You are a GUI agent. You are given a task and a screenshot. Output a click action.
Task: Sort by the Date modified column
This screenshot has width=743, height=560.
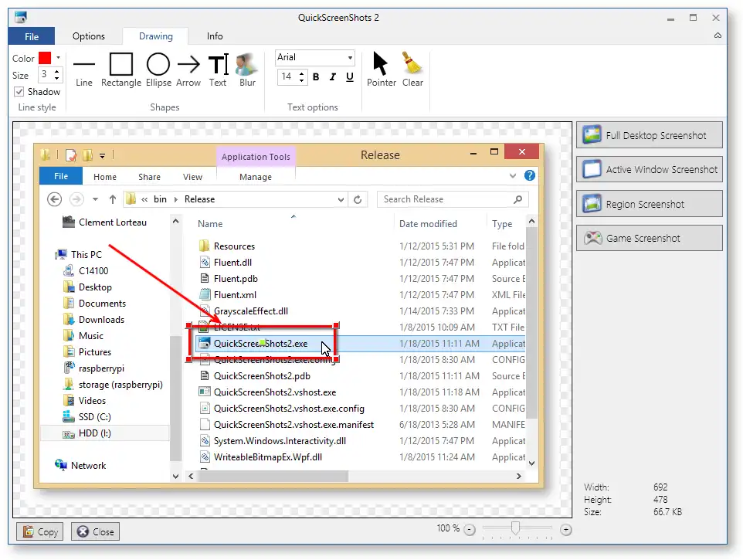click(428, 224)
